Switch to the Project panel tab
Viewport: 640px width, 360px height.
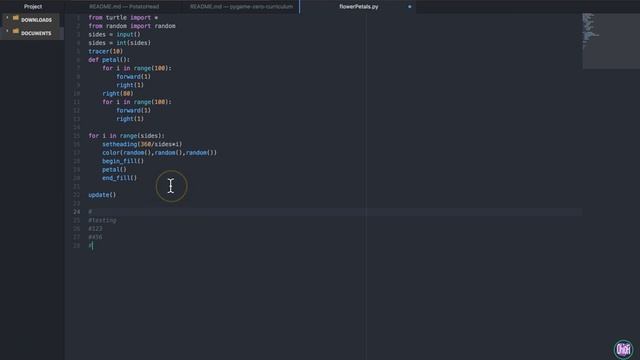pyautogui.click(x=33, y=7)
